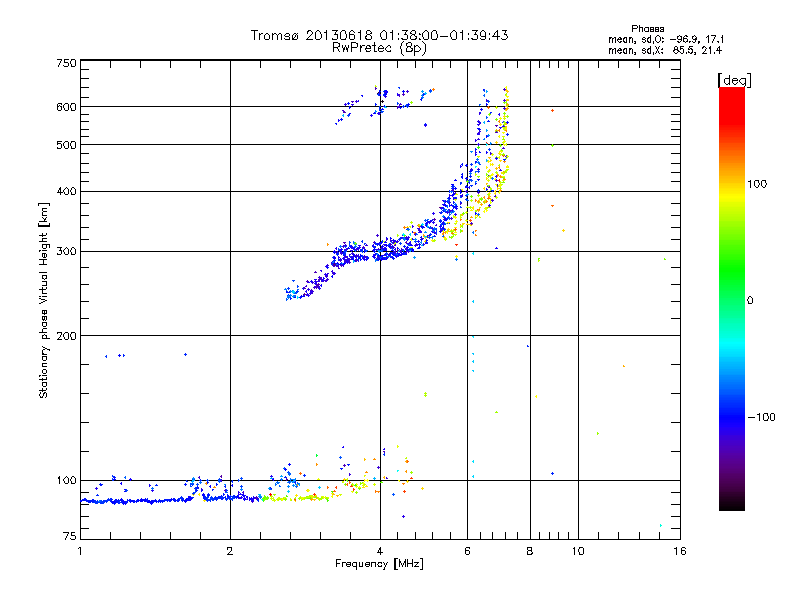The height and width of the screenshot is (600, 800).
Task: Click the 'Frequency [MHz]' axis label
Action: pos(379,564)
